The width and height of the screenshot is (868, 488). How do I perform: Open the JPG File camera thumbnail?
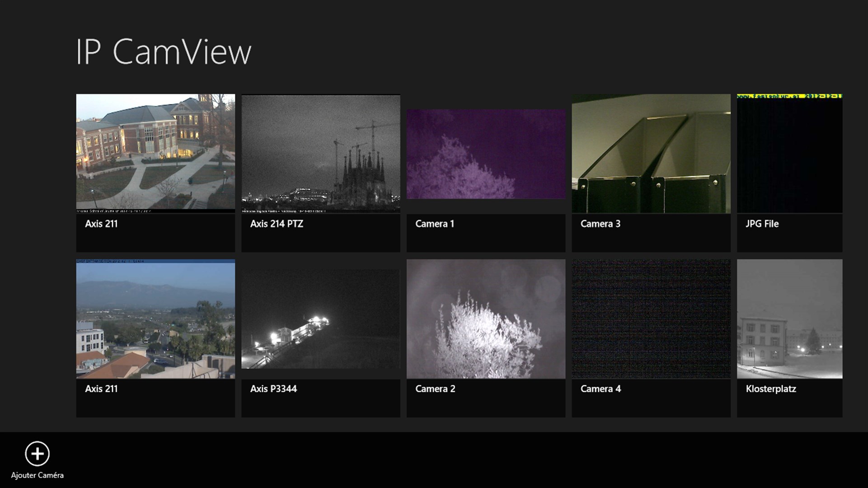[x=789, y=154]
